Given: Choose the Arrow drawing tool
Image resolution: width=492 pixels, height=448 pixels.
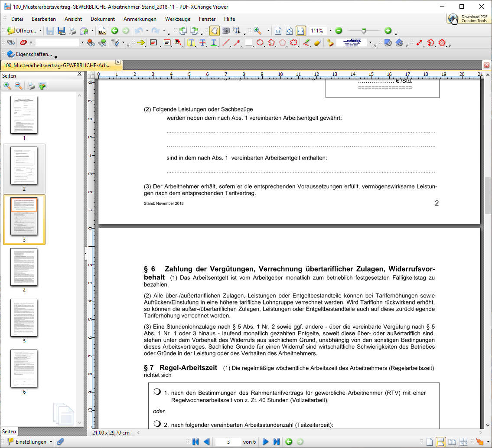Looking at the screenshot, I should click(237, 43).
